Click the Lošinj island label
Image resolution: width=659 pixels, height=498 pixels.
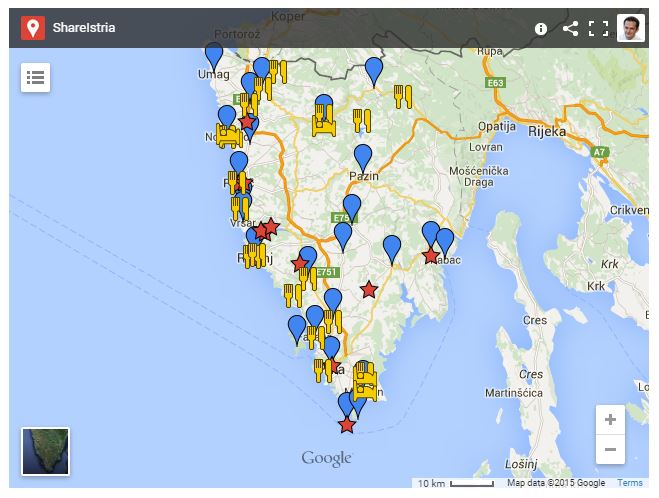pyautogui.click(x=521, y=464)
